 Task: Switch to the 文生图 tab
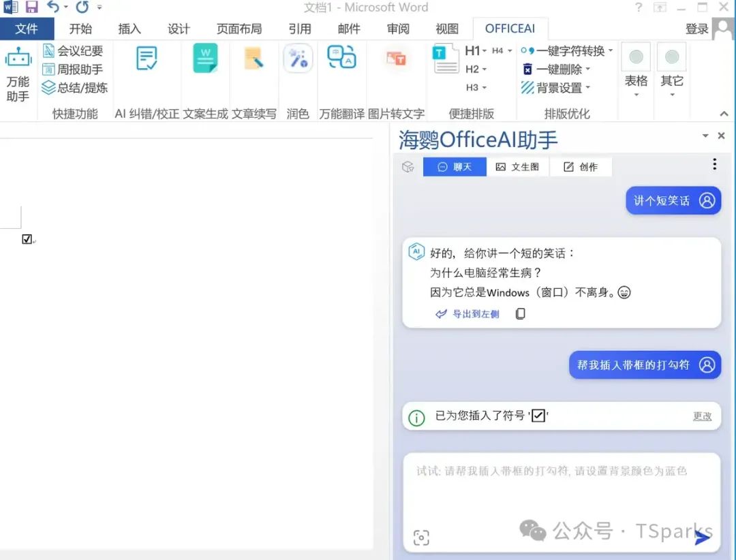coord(517,167)
